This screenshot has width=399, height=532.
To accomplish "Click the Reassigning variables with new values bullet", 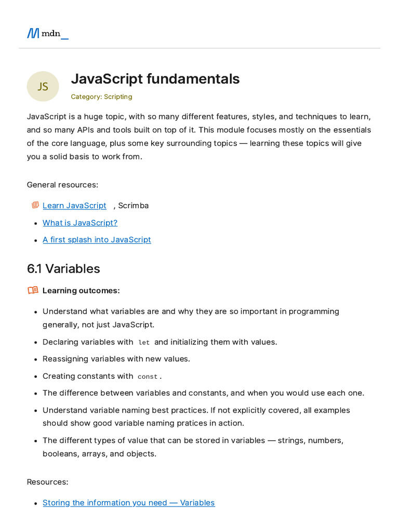I will point(116,358).
